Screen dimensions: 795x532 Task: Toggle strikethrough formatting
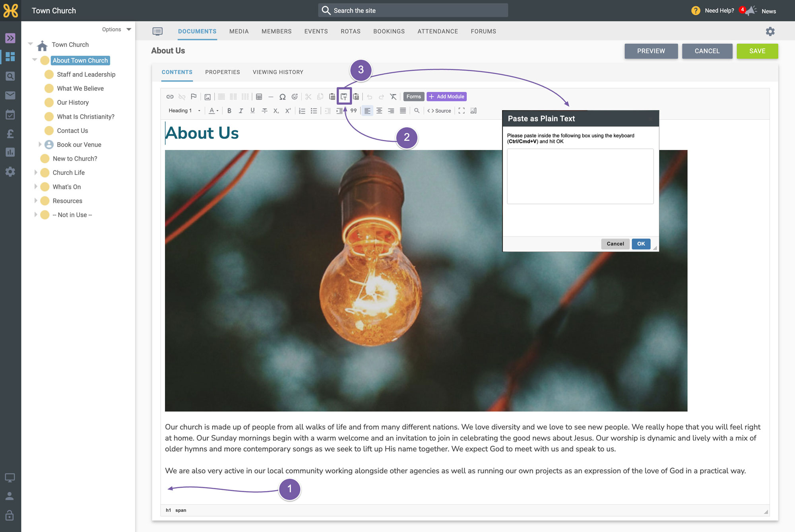(x=264, y=111)
